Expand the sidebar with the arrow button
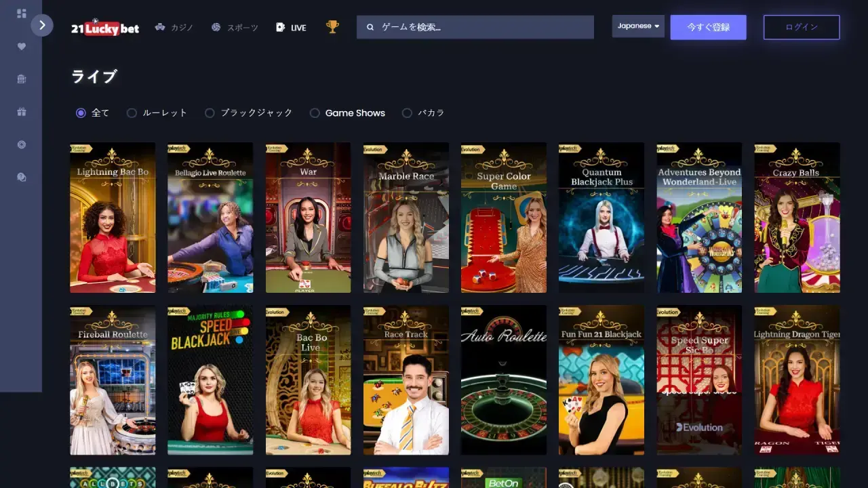Viewport: 868px width, 488px height. tap(42, 26)
